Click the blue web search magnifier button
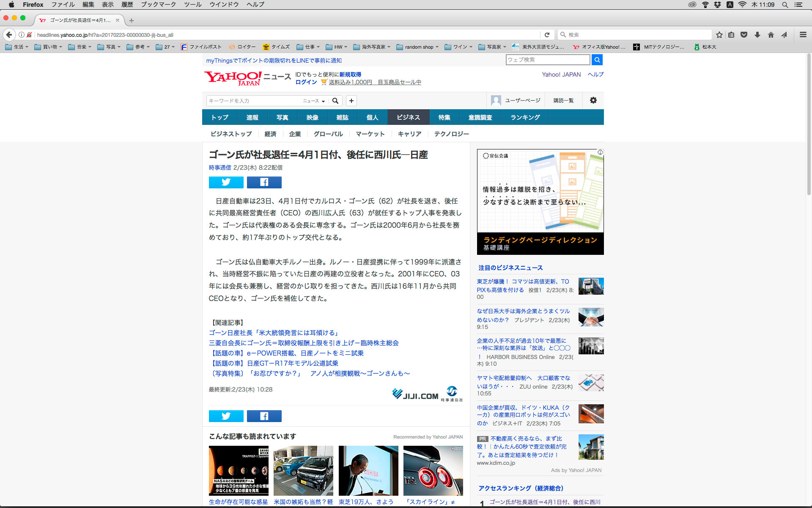Viewport: 812px width, 508px height. click(x=597, y=60)
